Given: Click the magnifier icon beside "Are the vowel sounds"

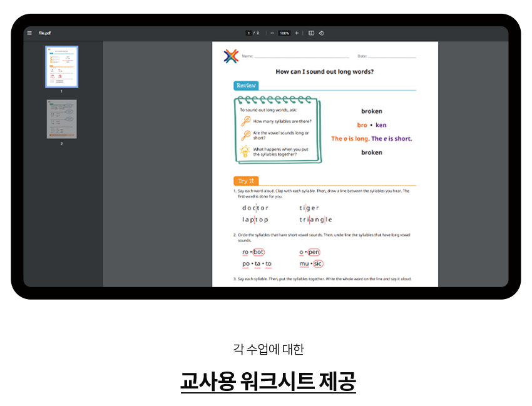Looking at the screenshot, I should [x=246, y=135].
